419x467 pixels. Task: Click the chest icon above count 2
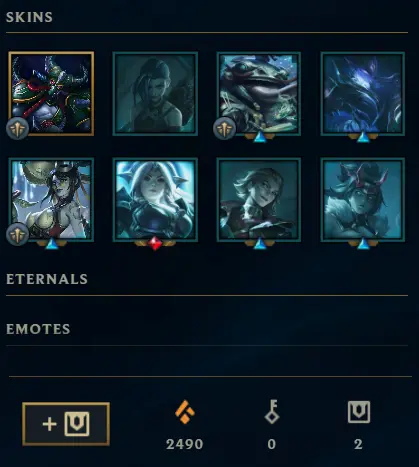[359, 412]
